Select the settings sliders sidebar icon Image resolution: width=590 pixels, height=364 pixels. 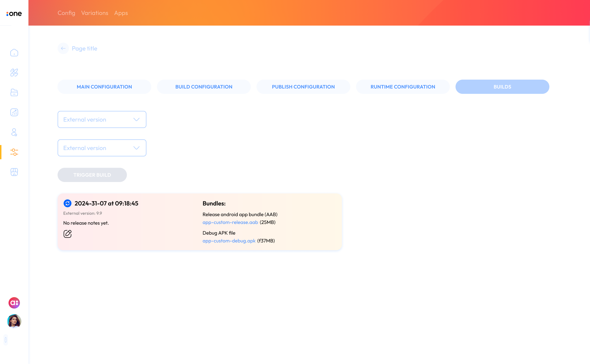[14, 152]
